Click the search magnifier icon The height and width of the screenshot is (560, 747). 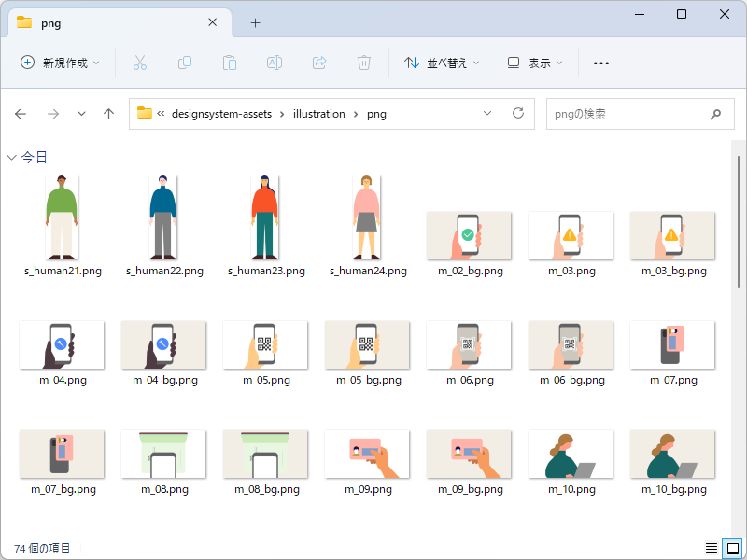pos(715,114)
